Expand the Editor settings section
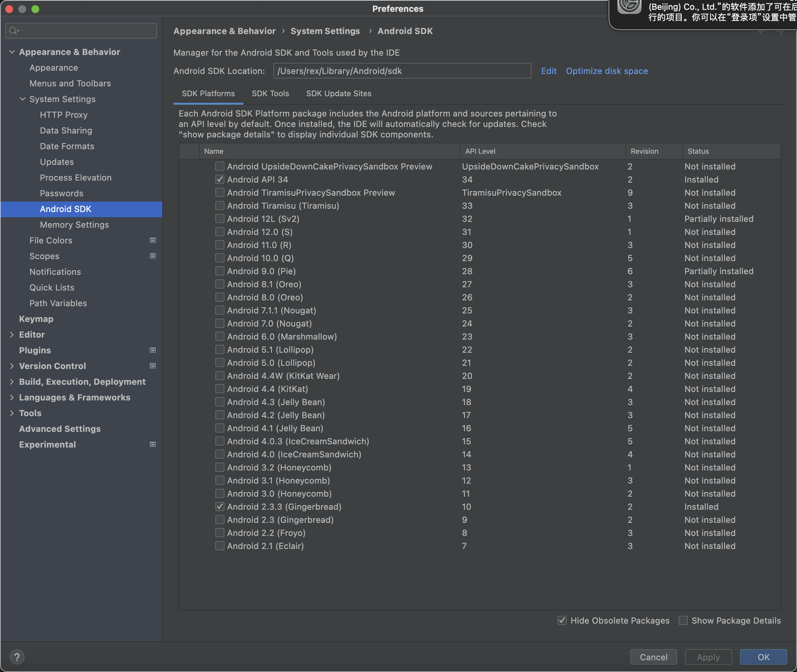This screenshot has height=672, width=797. tap(12, 334)
